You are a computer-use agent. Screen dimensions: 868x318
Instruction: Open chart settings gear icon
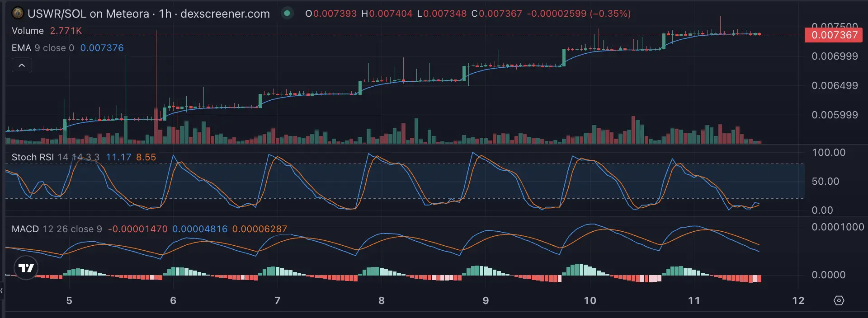point(839,300)
